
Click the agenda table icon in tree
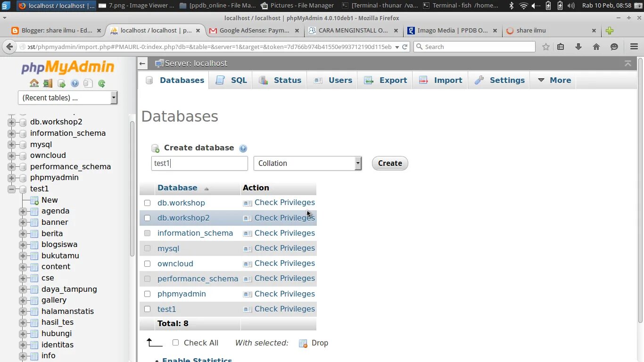[34, 211]
